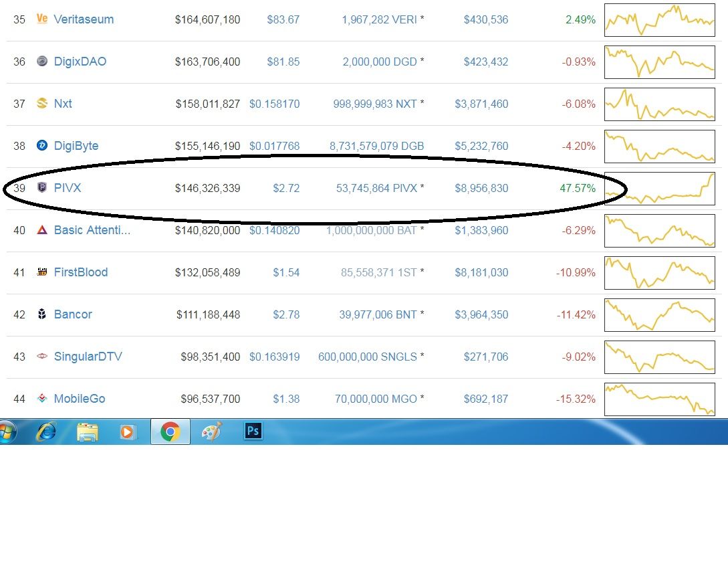
Task: Click the Veritaseum coin logo icon
Action: click(x=42, y=19)
